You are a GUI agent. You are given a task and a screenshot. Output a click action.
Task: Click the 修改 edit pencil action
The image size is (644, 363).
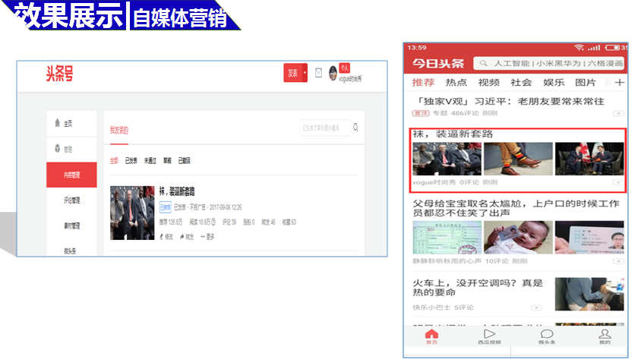(166, 236)
